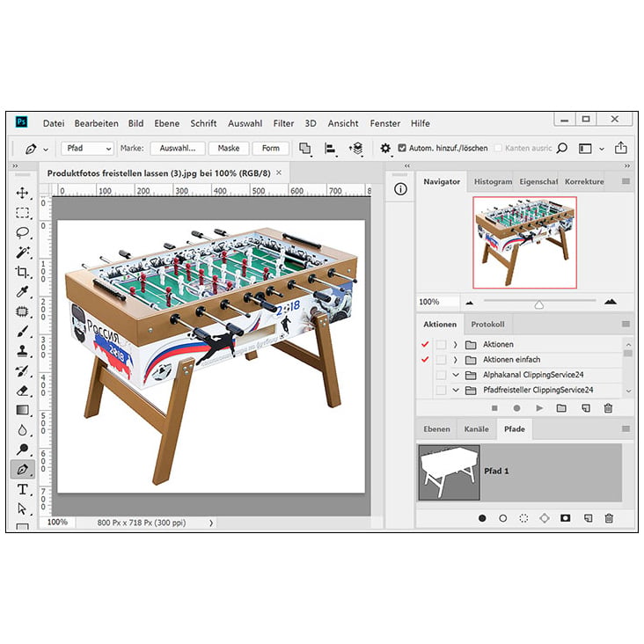Load path as selection
Screen dimensions: 644x644
(523, 518)
